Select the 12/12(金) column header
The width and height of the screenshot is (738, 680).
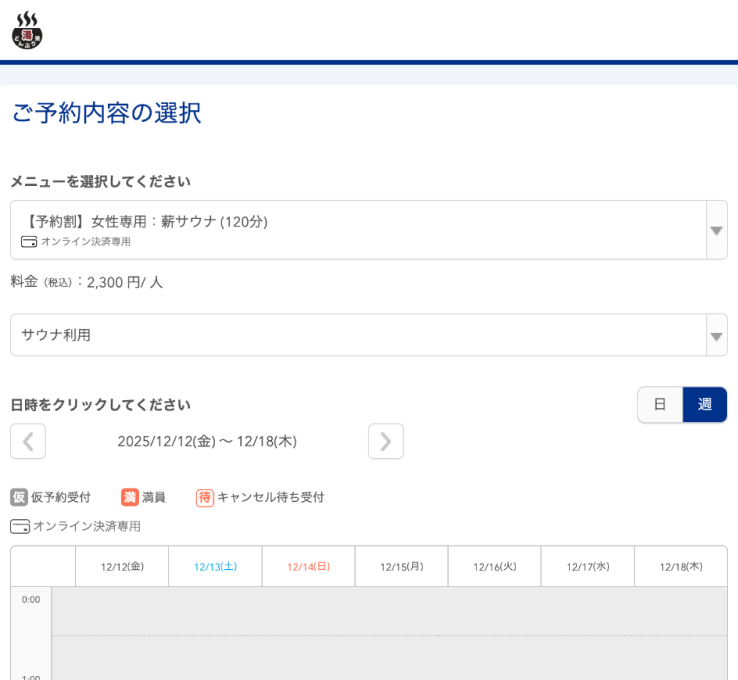click(x=122, y=567)
